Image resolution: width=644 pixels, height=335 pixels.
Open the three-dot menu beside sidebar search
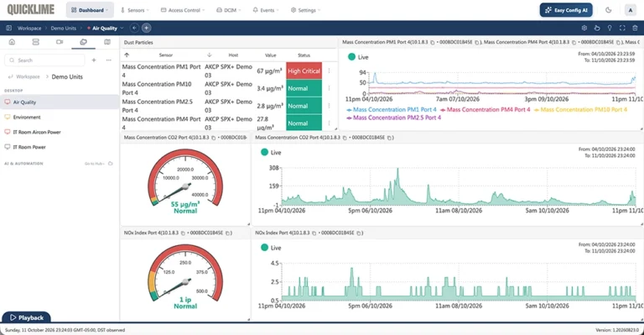point(108,60)
